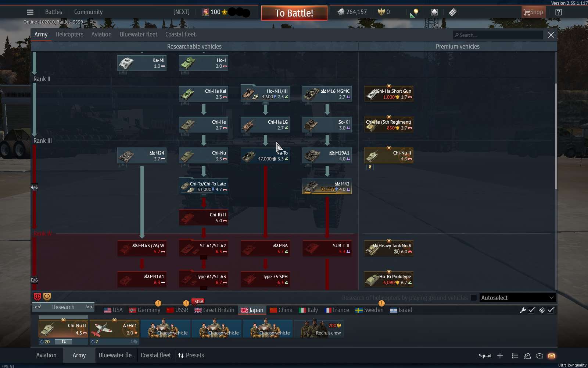The image size is (588, 368).
Task: Close the research tree window
Action: point(551,35)
